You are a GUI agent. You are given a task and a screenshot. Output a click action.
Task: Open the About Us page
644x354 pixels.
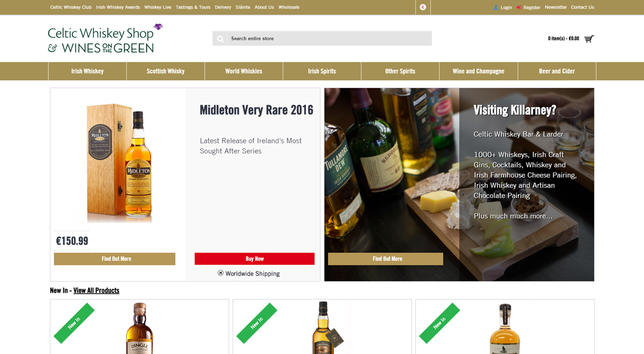pyautogui.click(x=264, y=8)
